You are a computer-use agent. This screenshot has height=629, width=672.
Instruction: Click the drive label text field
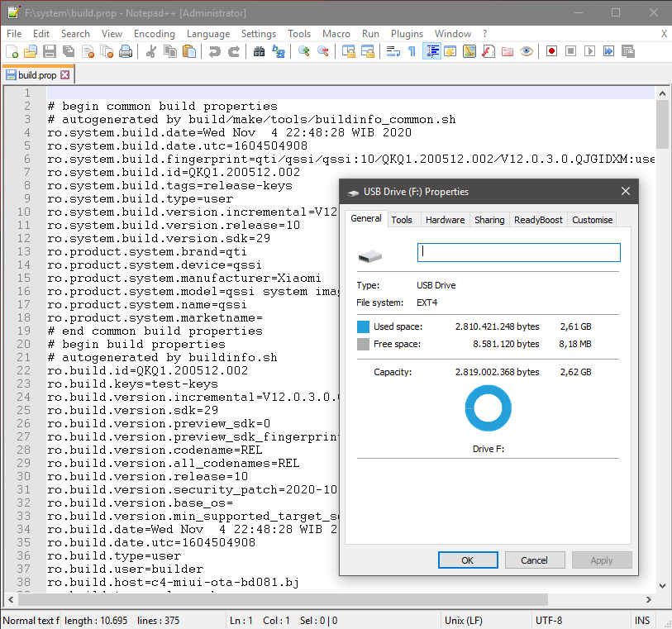[x=518, y=252]
